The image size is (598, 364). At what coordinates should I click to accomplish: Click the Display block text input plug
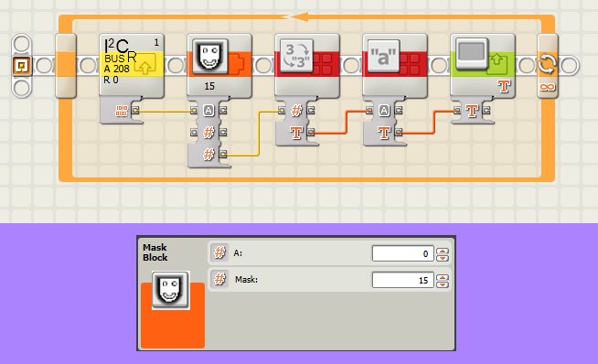coord(457,111)
